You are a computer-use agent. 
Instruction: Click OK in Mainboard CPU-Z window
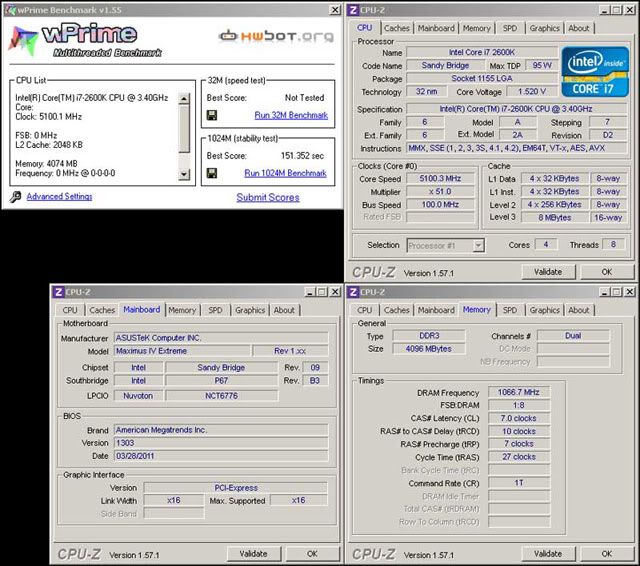pos(312,554)
